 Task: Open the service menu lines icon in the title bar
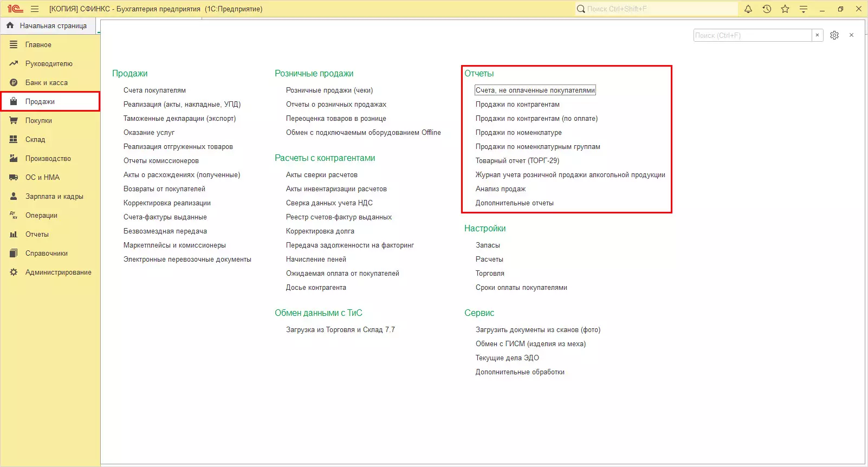click(x=804, y=9)
